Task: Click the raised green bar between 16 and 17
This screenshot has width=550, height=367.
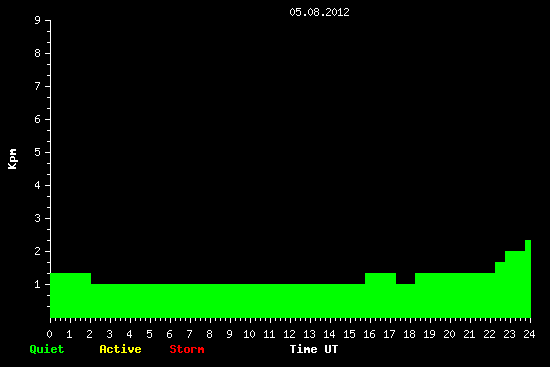Action: tap(381, 295)
